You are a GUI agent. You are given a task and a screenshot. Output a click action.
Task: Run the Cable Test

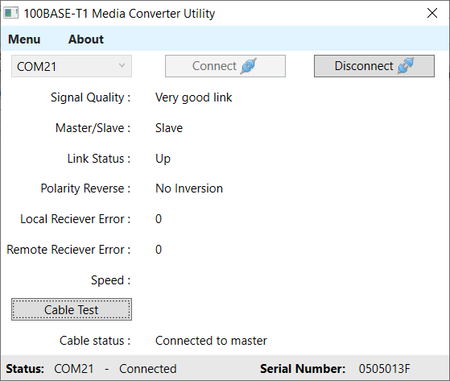pos(71,310)
